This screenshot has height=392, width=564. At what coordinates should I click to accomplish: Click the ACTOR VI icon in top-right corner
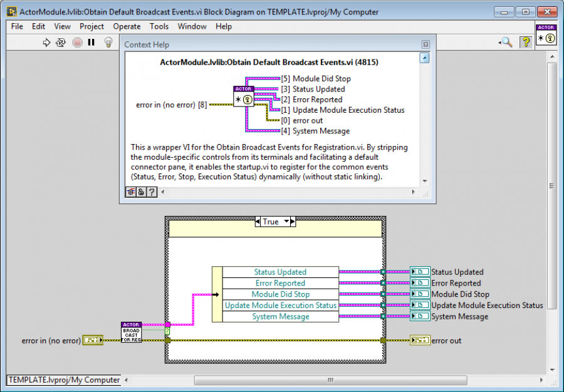pyautogui.click(x=546, y=35)
